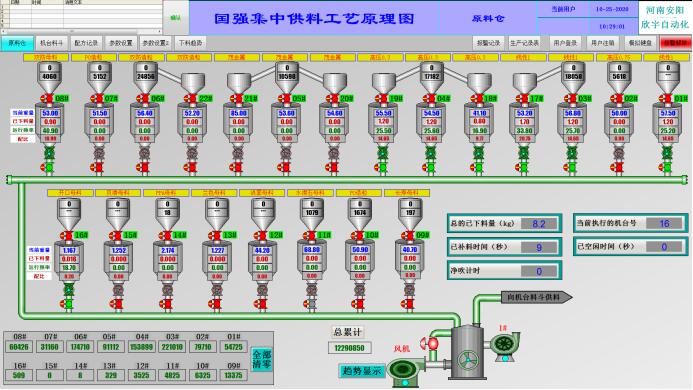Click the 全部清零 clear-all button

click(x=262, y=359)
